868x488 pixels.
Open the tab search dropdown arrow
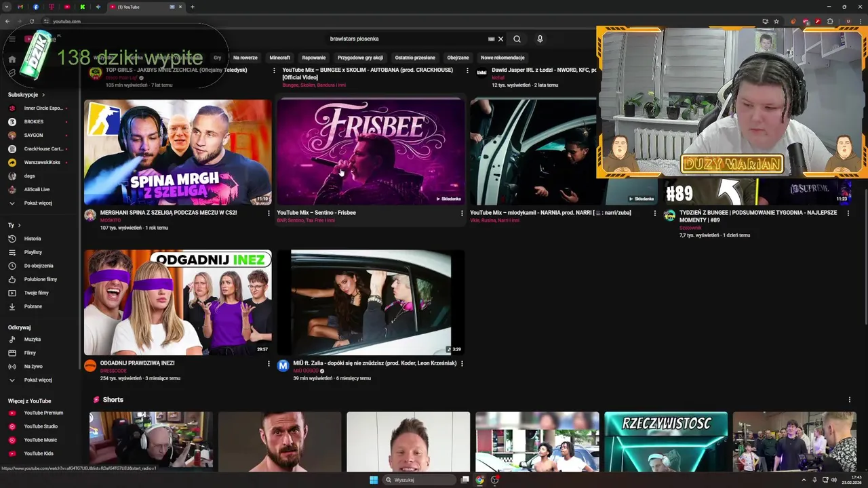pyautogui.click(x=7, y=7)
